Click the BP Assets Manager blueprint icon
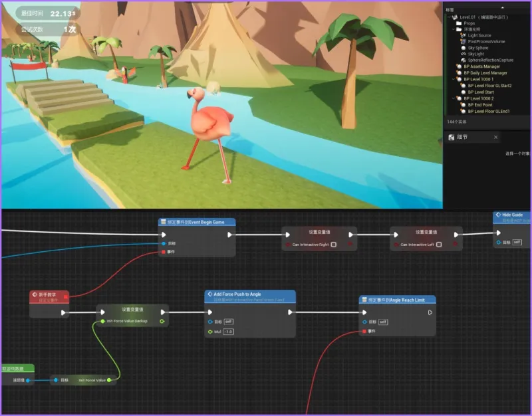 point(459,66)
